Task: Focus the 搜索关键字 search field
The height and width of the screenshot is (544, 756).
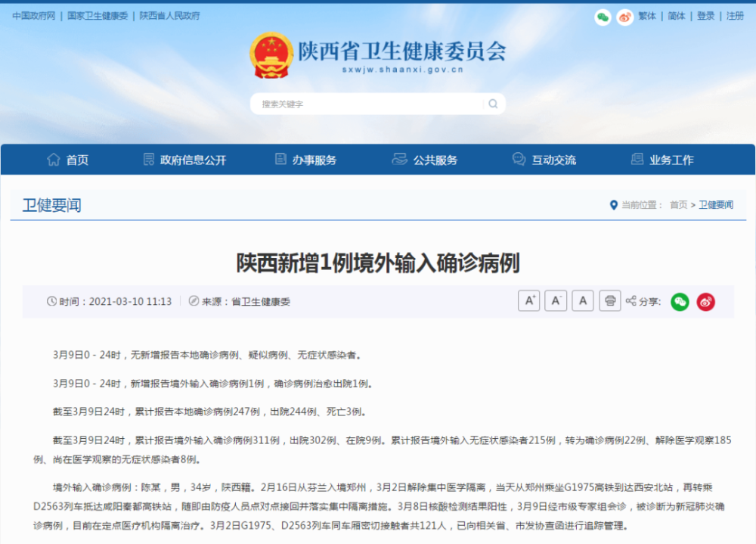Action: 367,104
